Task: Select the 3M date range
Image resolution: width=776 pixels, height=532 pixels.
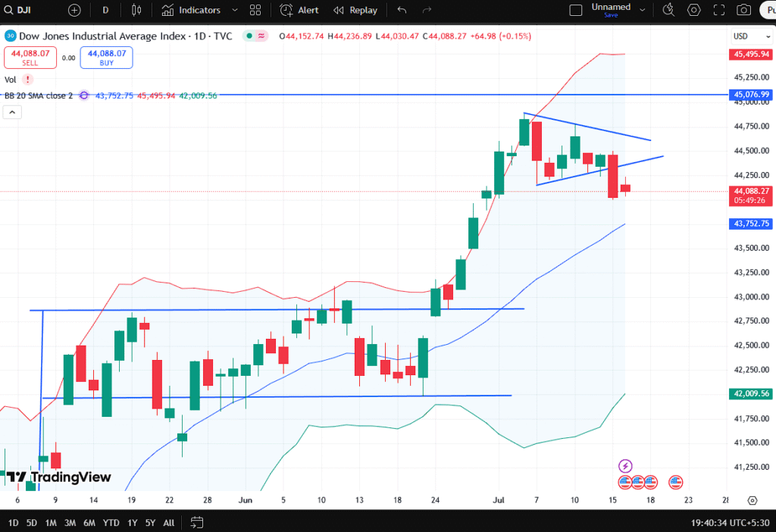Action: [x=70, y=523]
